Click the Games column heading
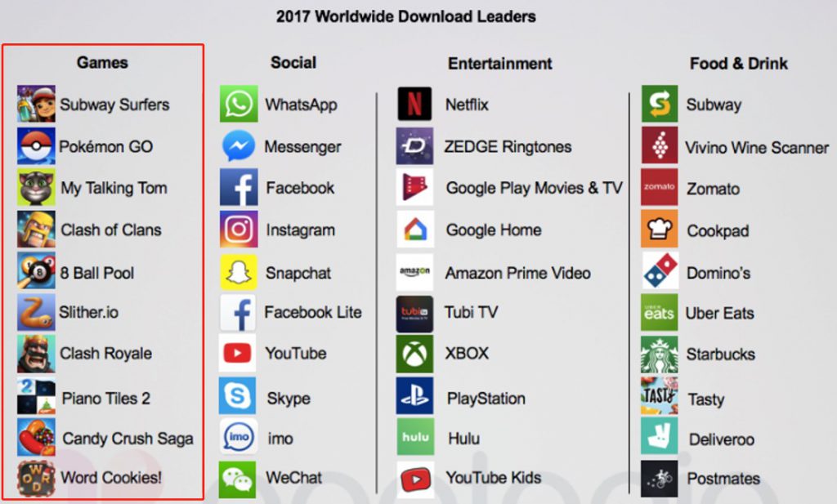This screenshot has height=504, width=837. coord(102,62)
